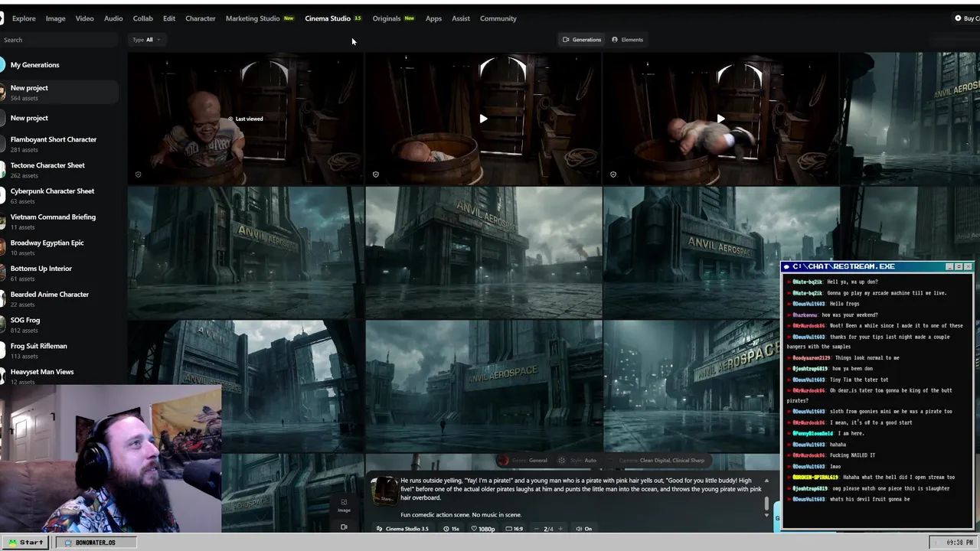Toggle the sound On setting
980x551 pixels.
coord(583,529)
